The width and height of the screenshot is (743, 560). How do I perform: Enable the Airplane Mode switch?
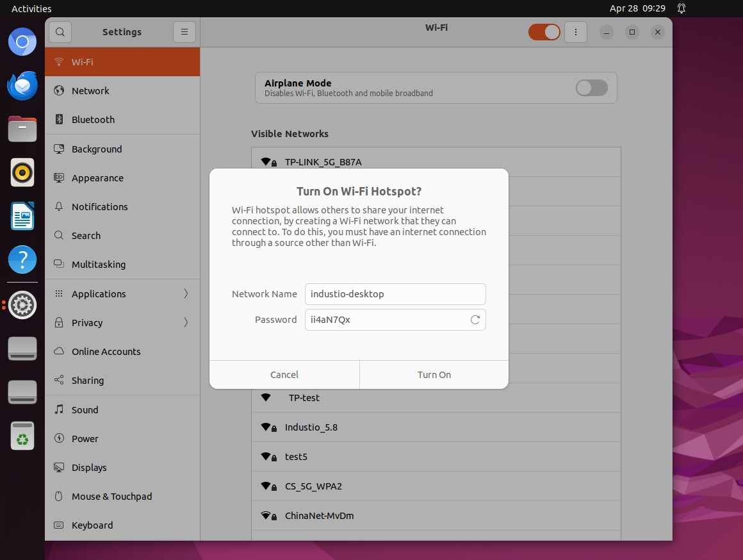click(591, 88)
